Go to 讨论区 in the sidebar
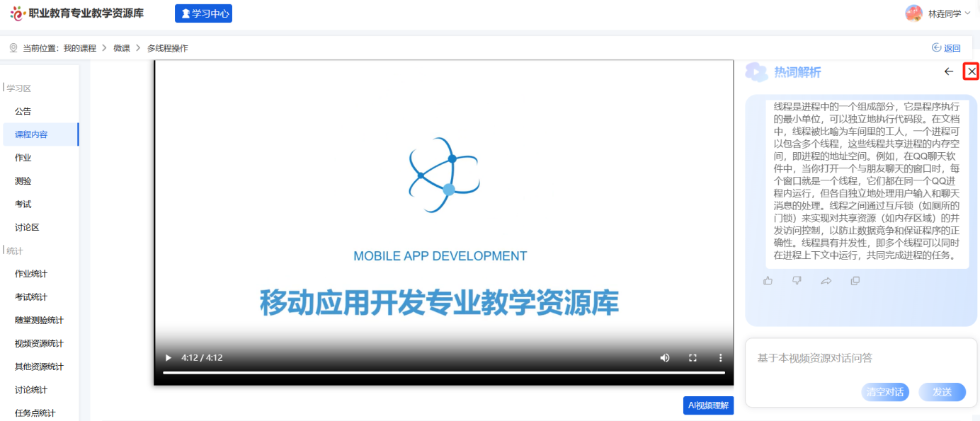Image resolution: width=980 pixels, height=421 pixels. [x=27, y=227]
